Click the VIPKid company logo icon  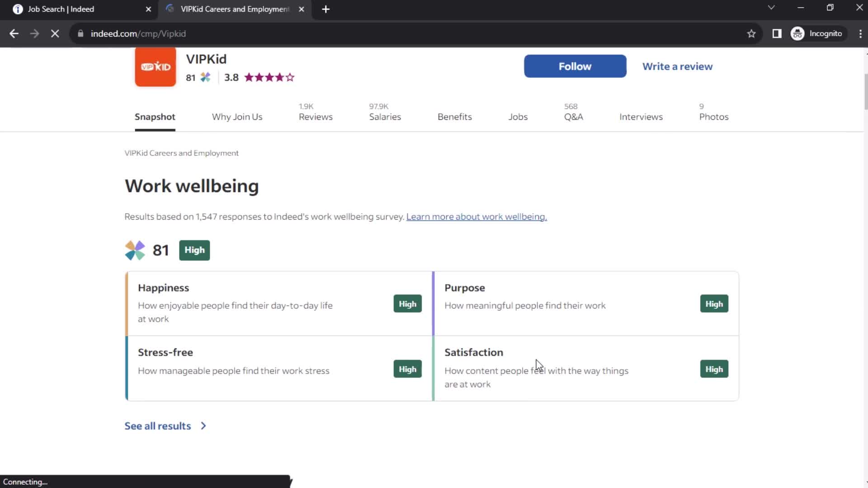click(x=155, y=67)
